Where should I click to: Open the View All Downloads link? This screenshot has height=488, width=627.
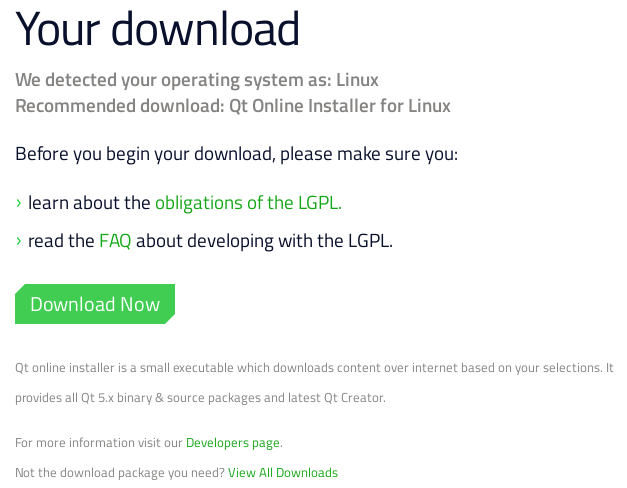click(283, 472)
